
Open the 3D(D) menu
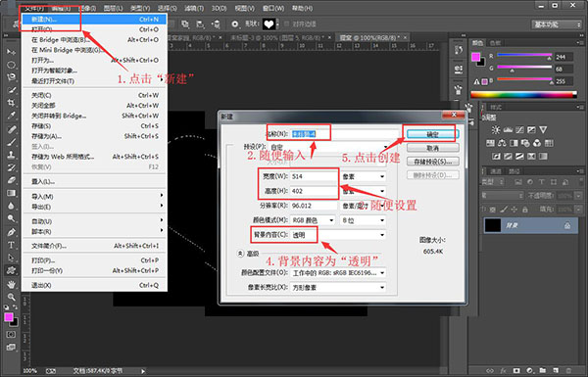pyautogui.click(x=219, y=8)
